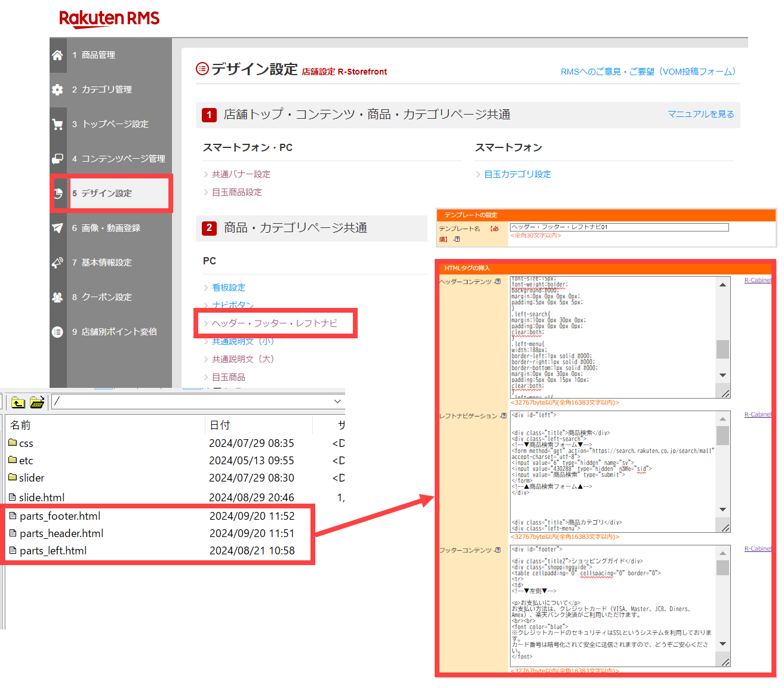
Task: Click header textarea scroll-down arrow
Action: pyautogui.click(x=722, y=375)
